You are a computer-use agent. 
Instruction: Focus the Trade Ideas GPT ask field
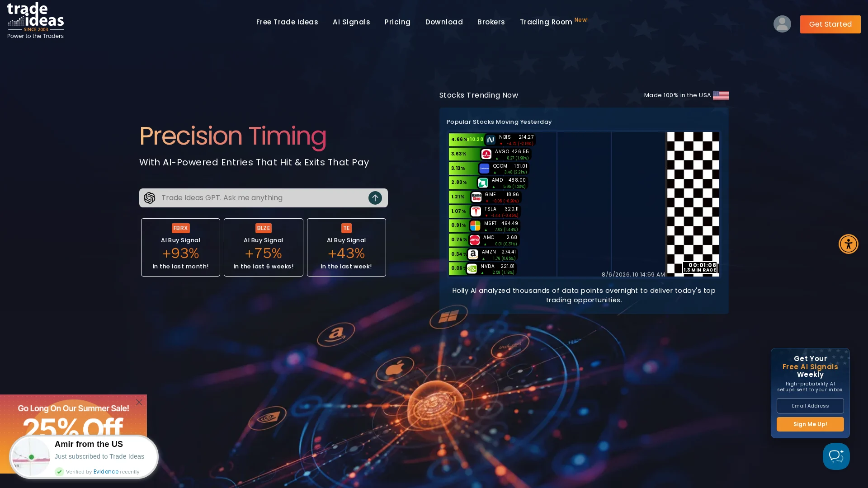point(264,198)
